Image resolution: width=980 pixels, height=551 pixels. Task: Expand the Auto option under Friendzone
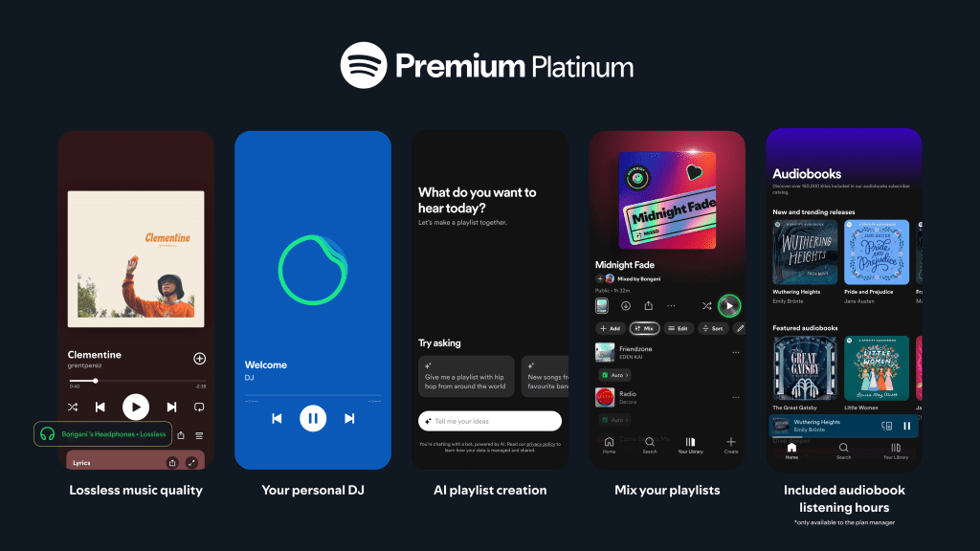click(615, 375)
